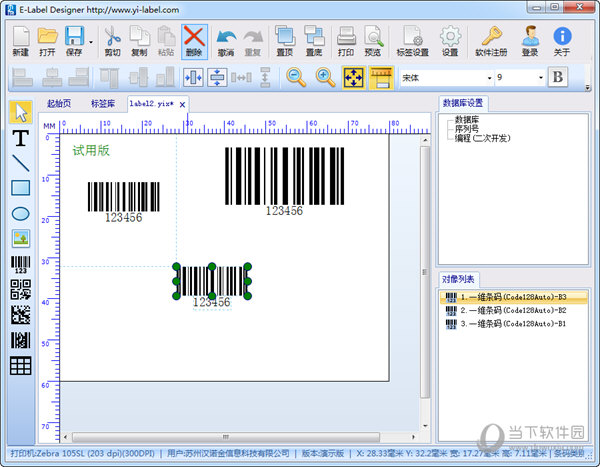Open 设置 gear settings
This screenshot has height=467, width=600.
pos(450,41)
